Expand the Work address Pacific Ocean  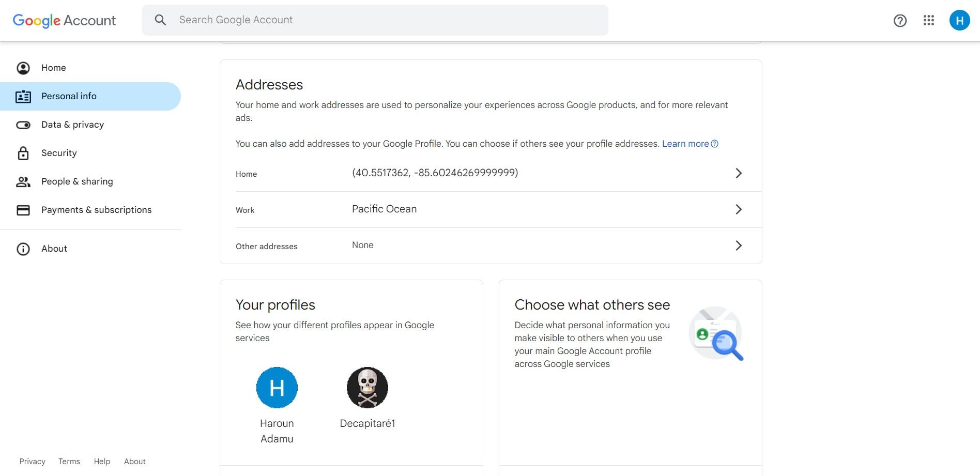click(739, 209)
